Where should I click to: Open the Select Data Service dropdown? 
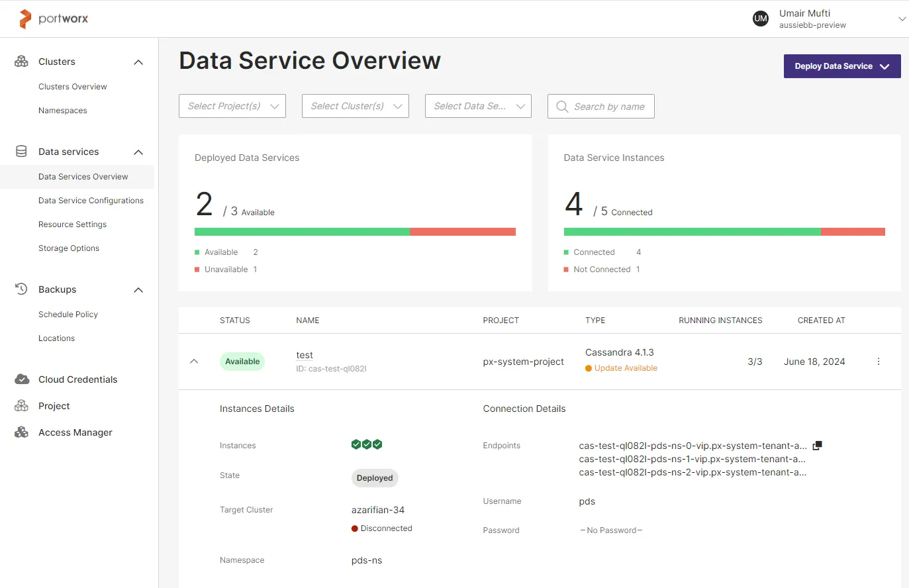coord(478,106)
